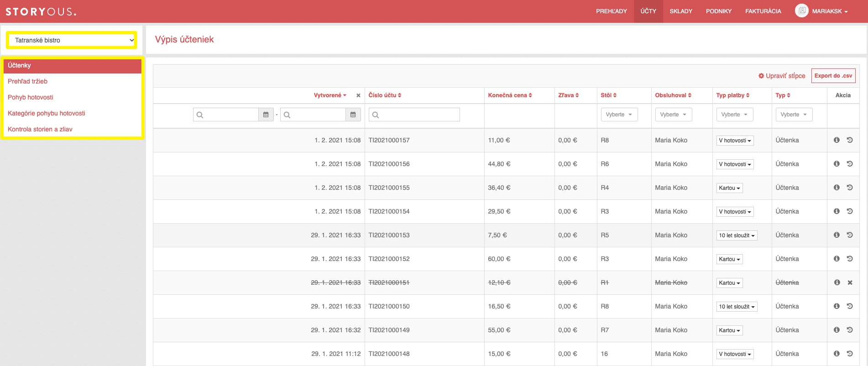Open info for receipt TI2021000155

[x=837, y=188]
